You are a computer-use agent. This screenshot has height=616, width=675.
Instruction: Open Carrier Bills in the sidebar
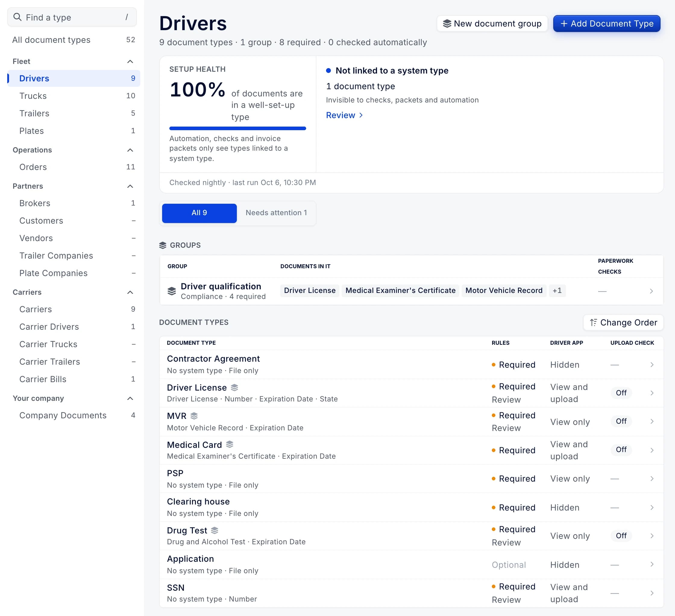tap(74, 379)
